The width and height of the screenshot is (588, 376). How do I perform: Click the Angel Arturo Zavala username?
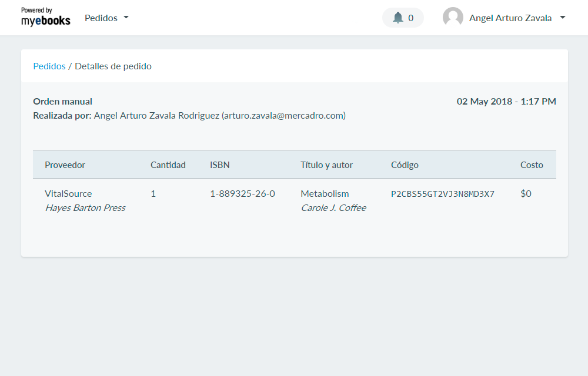tap(510, 18)
